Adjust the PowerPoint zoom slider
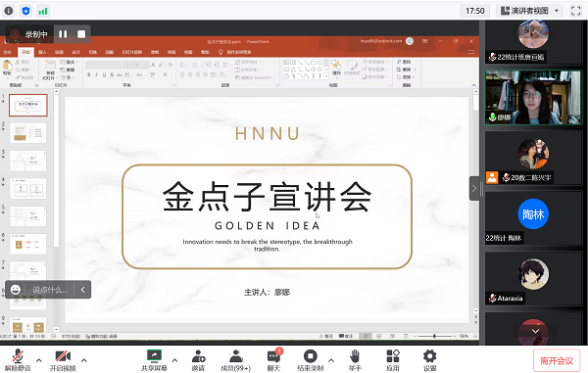The width and height of the screenshot is (588, 373). tap(434, 336)
